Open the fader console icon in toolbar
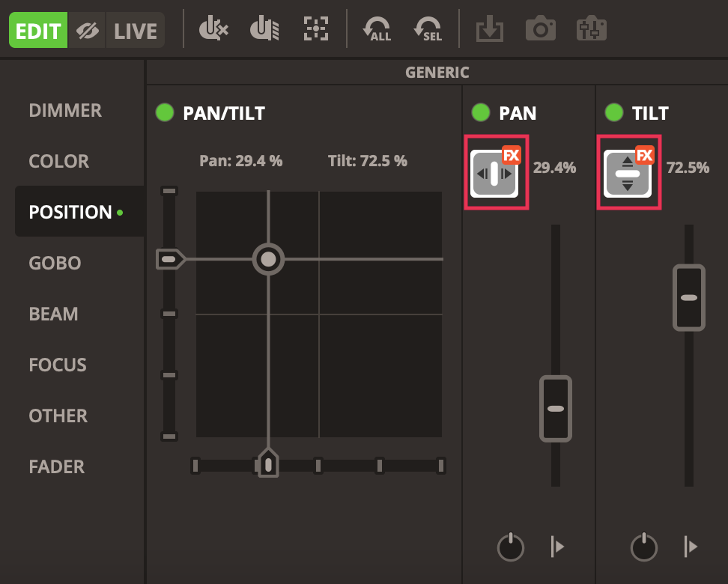The image size is (728, 584). tap(592, 29)
